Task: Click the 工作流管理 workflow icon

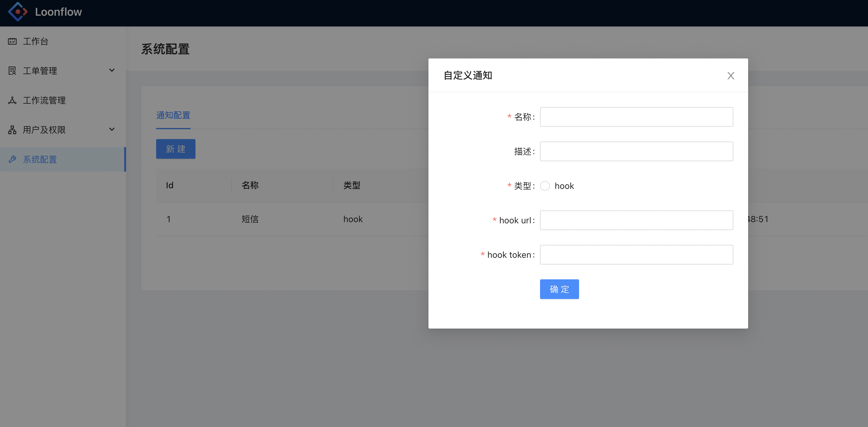Action: pos(13,100)
